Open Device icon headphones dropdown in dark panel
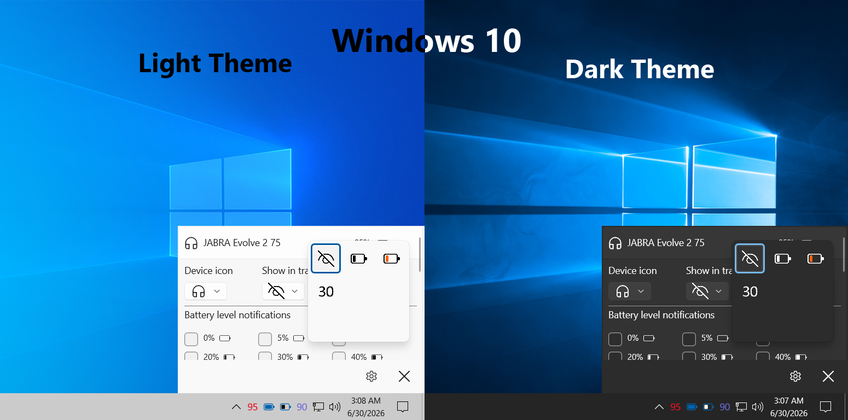 [x=630, y=291]
